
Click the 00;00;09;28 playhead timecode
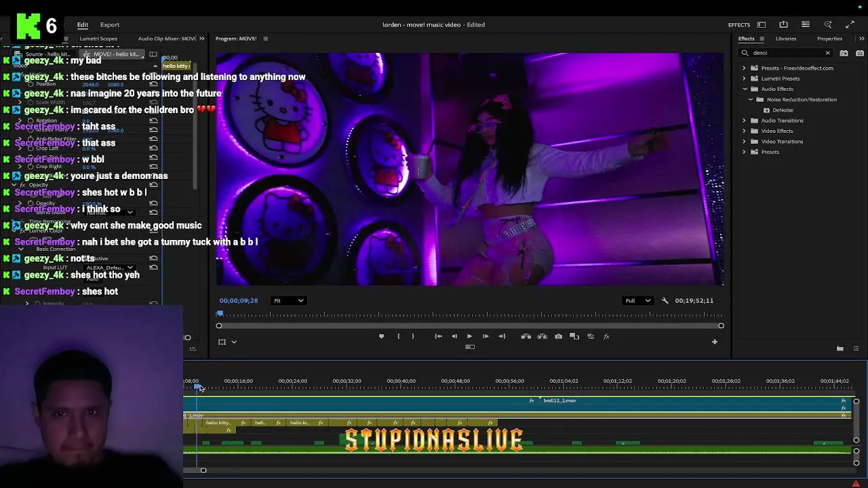point(238,300)
